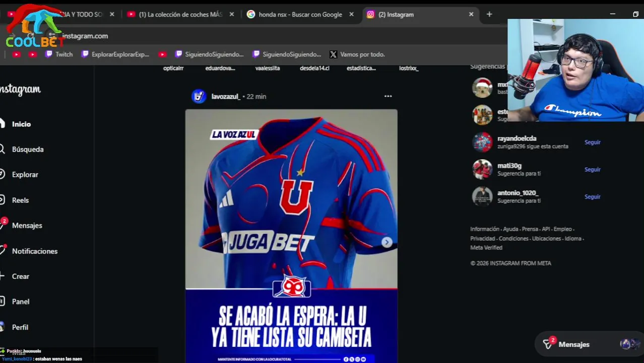Open the mati30g username link

coord(509,165)
